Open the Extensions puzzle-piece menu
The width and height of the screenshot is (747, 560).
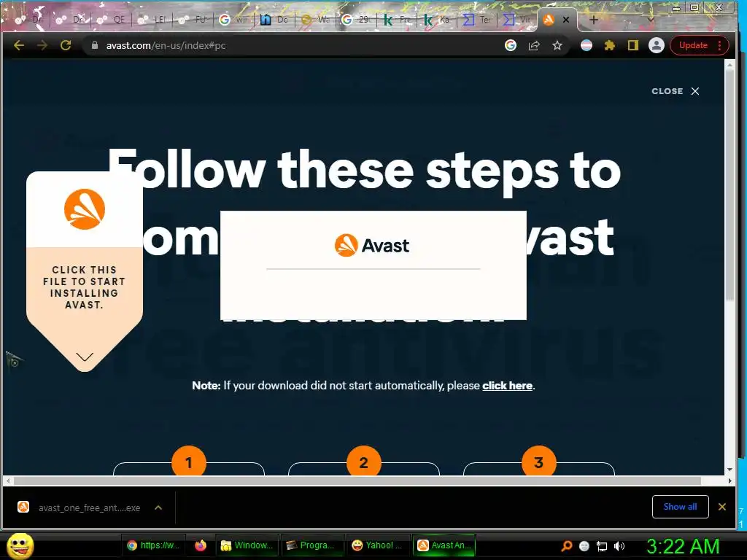pyautogui.click(x=610, y=45)
